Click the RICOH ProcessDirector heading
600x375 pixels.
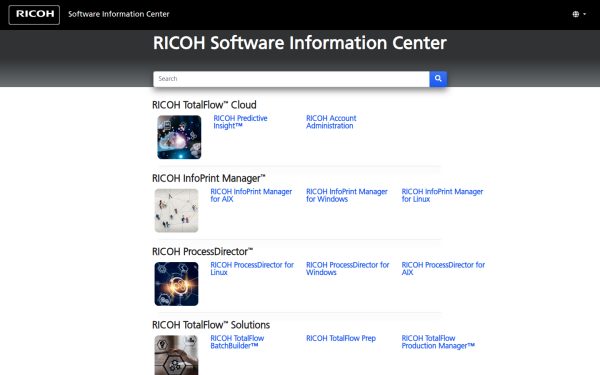click(202, 252)
